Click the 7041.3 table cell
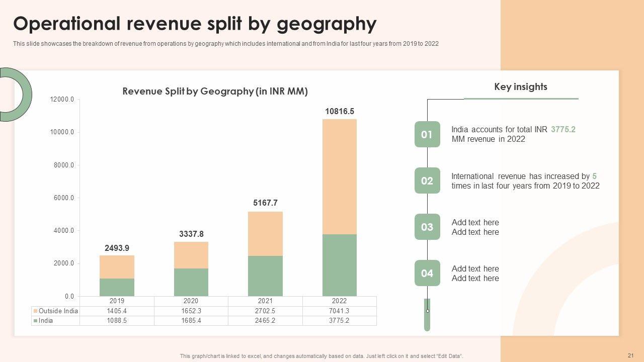 pos(340,311)
